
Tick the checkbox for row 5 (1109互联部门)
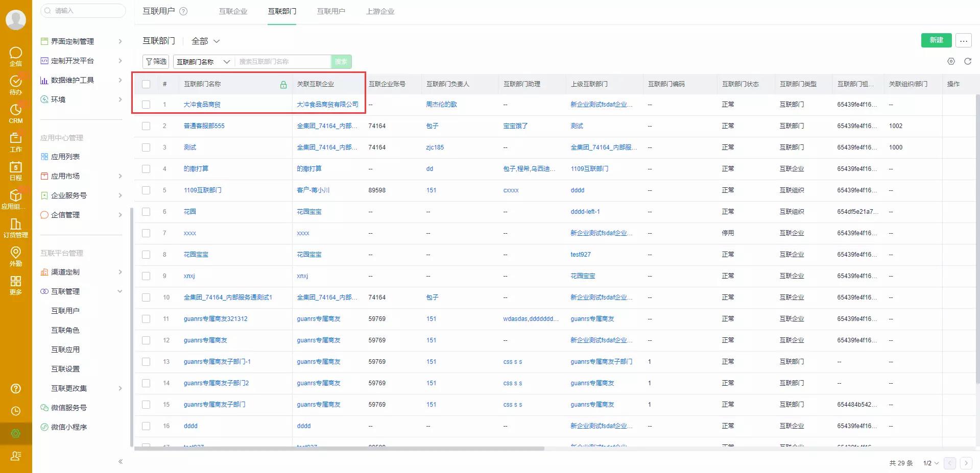[x=146, y=190]
